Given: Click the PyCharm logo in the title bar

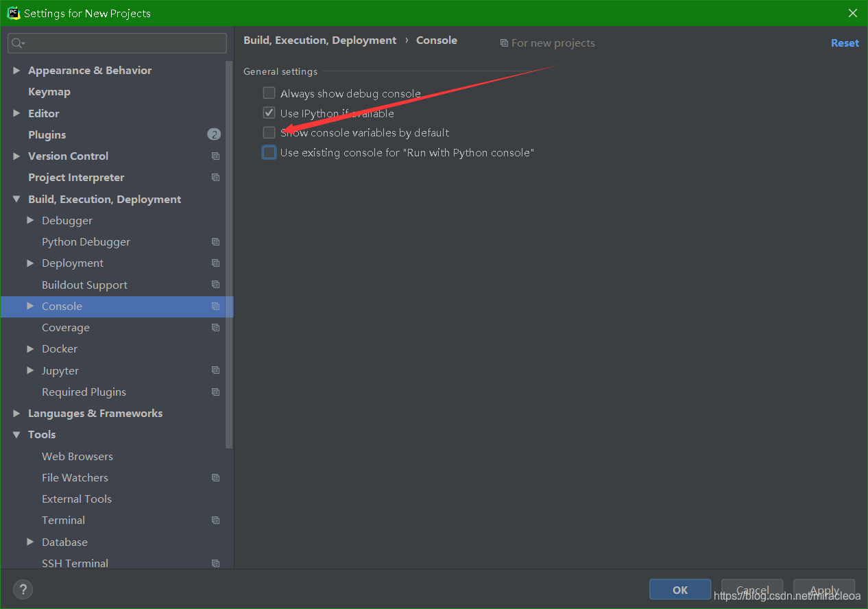Looking at the screenshot, I should 14,12.
